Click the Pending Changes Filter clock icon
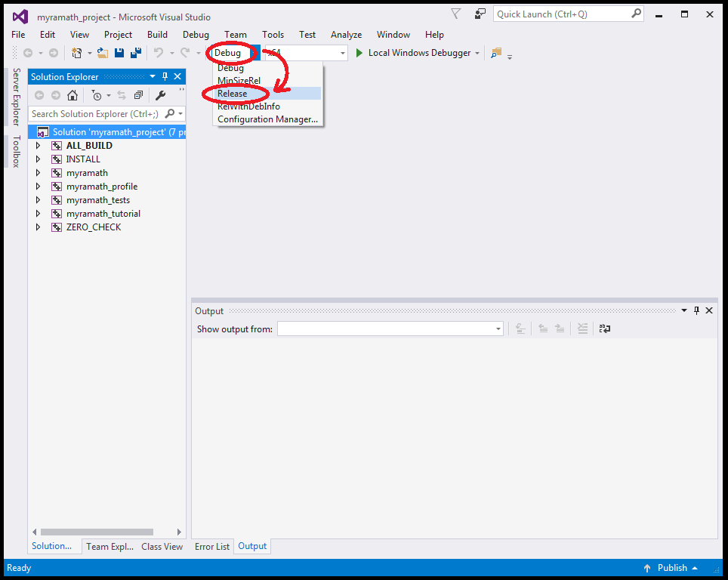This screenshot has width=728, height=580. tap(96, 96)
